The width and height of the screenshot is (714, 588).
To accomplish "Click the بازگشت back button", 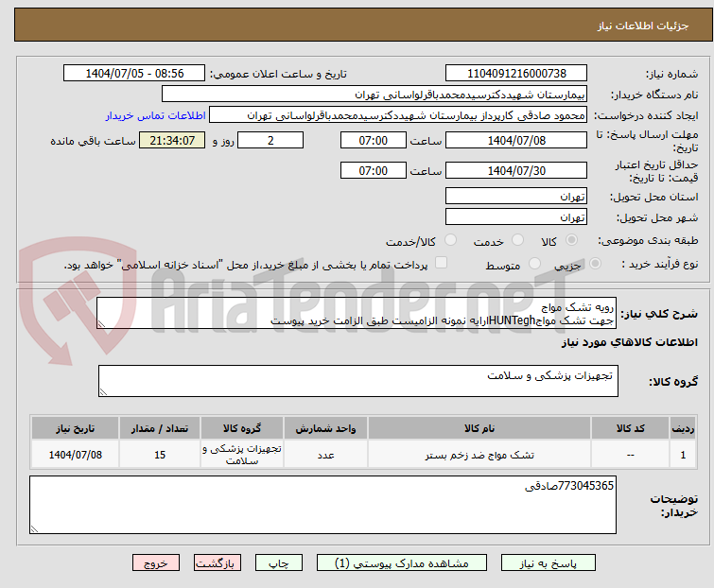I will pyautogui.click(x=218, y=563).
